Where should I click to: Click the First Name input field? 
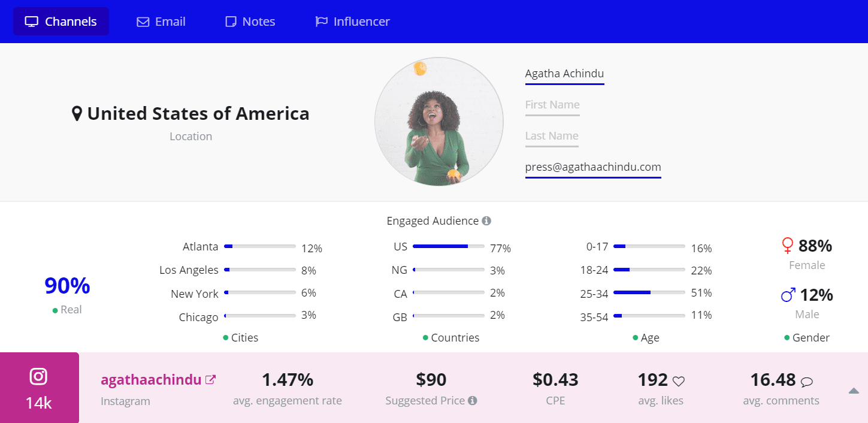(552, 105)
